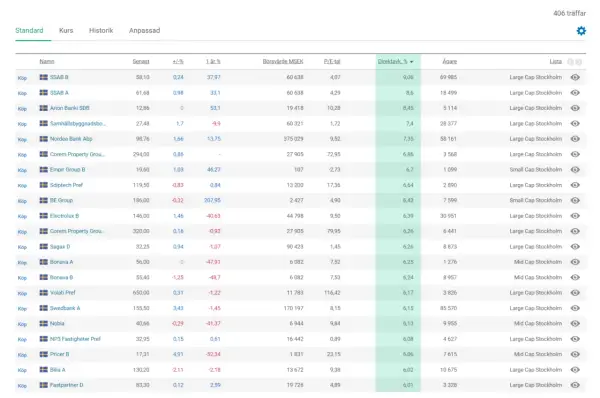The width and height of the screenshot is (600, 398).
Task: Click P/E value '116,42' for Volati Pref
Action: [x=332, y=293]
